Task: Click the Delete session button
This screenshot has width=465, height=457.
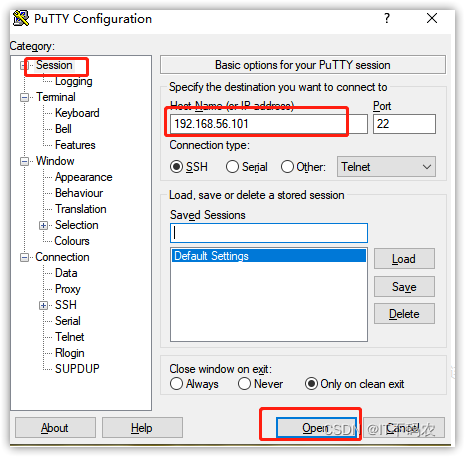Action: click(x=404, y=314)
